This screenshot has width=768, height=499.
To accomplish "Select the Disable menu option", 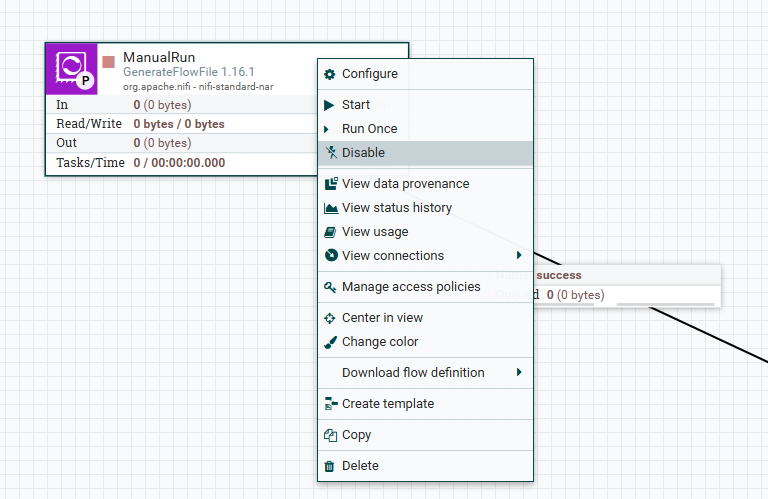I will tap(425, 153).
